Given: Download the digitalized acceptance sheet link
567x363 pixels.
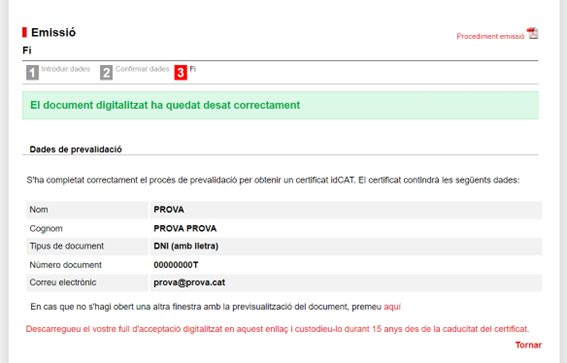Looking at the screenshot, I should pyautogui.click(x=277, y=329).
